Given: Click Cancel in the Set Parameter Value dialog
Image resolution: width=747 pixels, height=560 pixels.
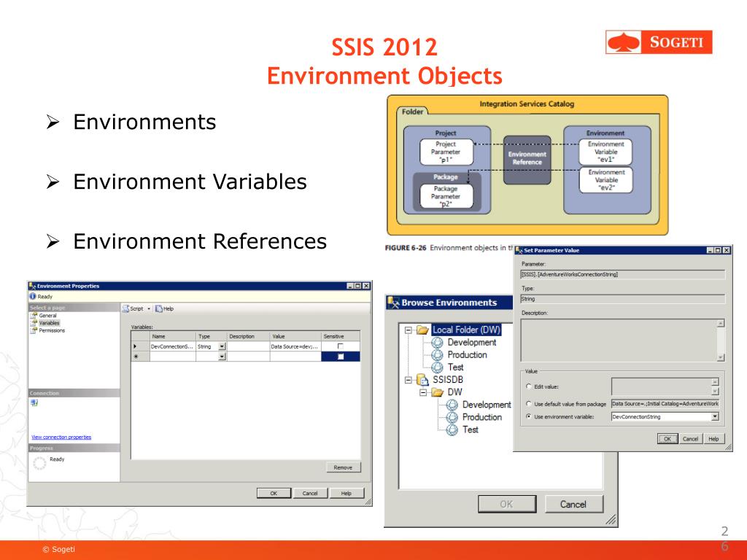Looking at the screenshot, I should pyautogui.click(x=690, y=438).
